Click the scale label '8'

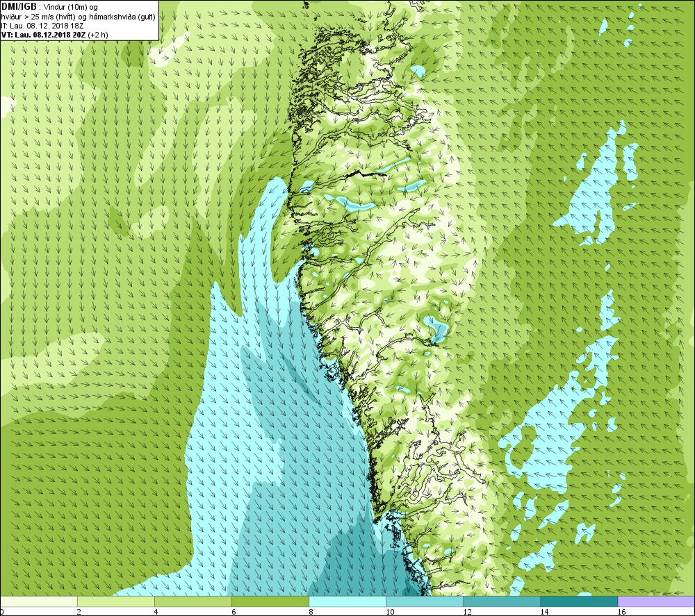click(311, 612)
